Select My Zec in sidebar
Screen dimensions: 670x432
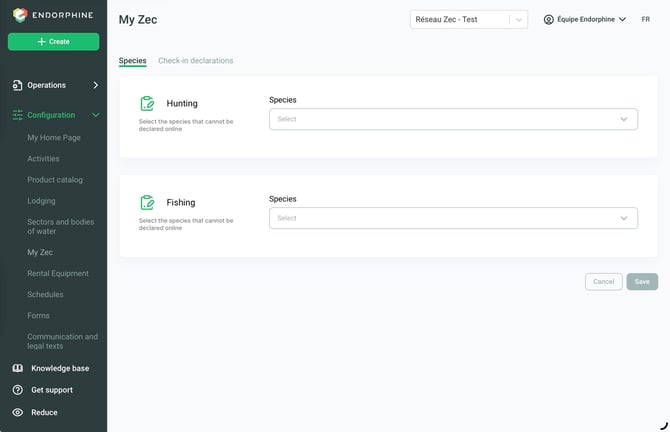(40, 252)
